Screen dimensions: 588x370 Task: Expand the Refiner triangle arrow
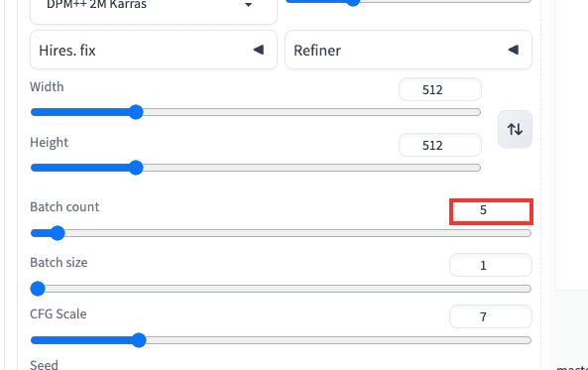click(x=514, y=50)
